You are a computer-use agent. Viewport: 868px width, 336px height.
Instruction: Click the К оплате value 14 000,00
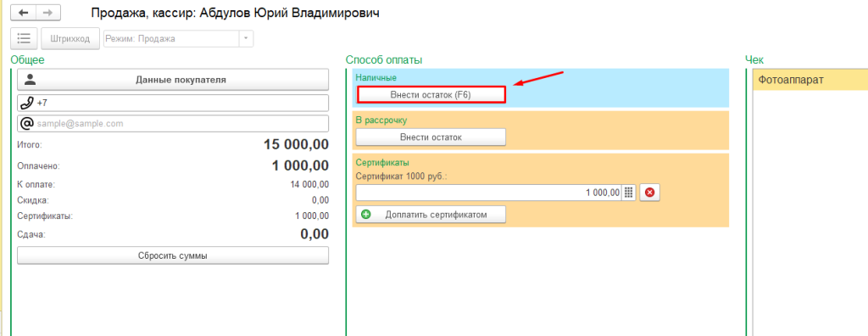click(309, 185)
